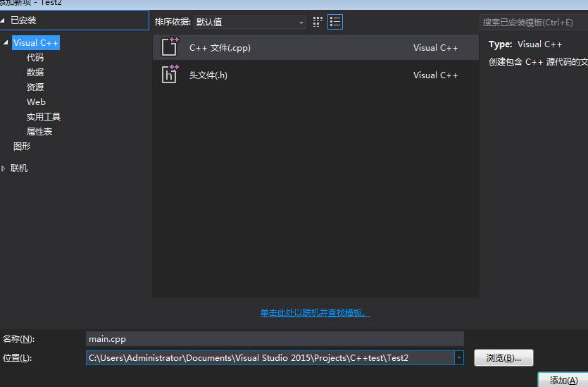
Task: Select the 资源 category
Action: coord(35,87)
